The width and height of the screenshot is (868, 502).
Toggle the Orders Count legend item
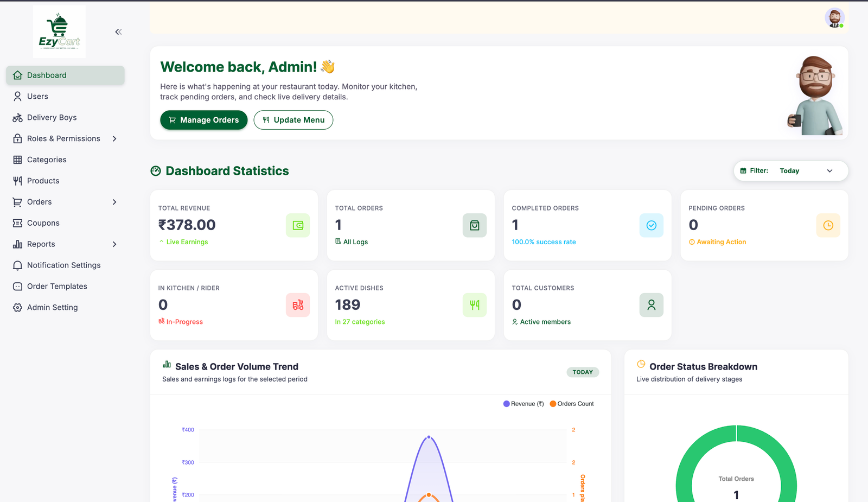click(572, 404)
